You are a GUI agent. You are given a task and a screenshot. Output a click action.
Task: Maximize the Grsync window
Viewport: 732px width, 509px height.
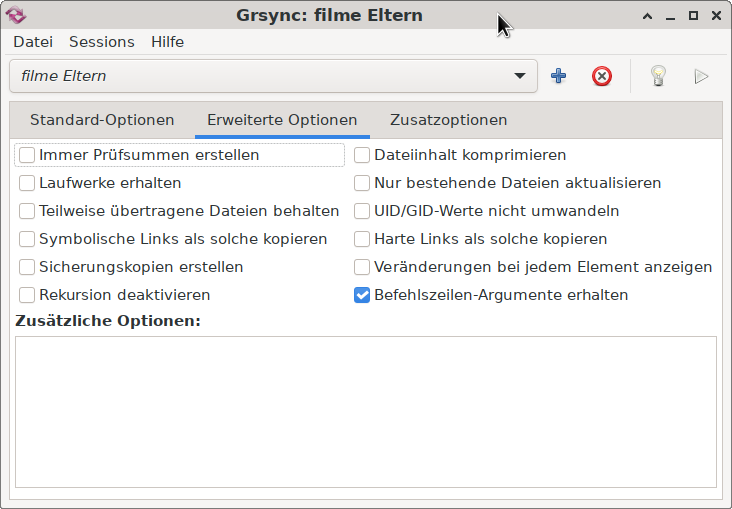(693, 16)
